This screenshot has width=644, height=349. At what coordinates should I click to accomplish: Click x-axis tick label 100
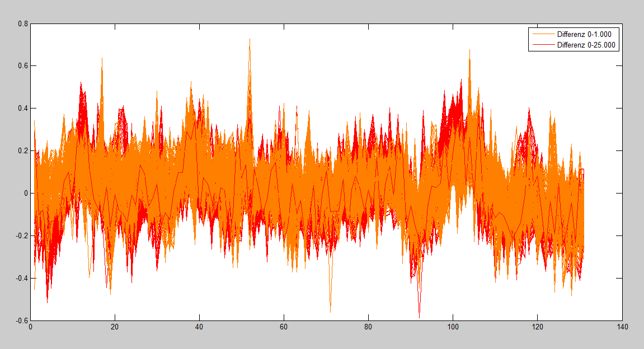[453, 327]
